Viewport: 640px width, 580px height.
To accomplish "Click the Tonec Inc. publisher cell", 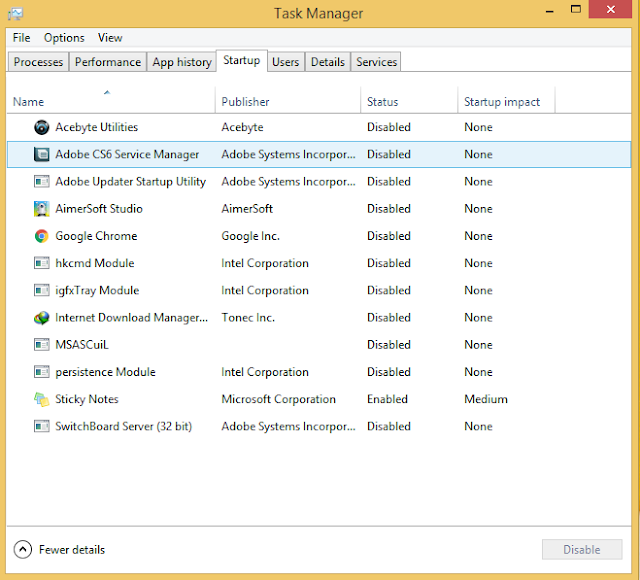I will 248,318.
